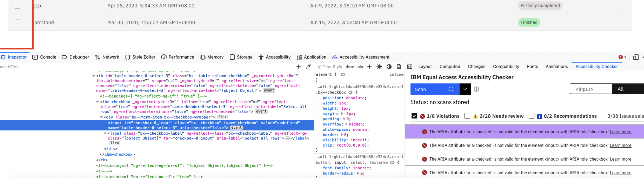Expand the label bx--checkbox-label element
644x178 pixels.
click(105, 133)
